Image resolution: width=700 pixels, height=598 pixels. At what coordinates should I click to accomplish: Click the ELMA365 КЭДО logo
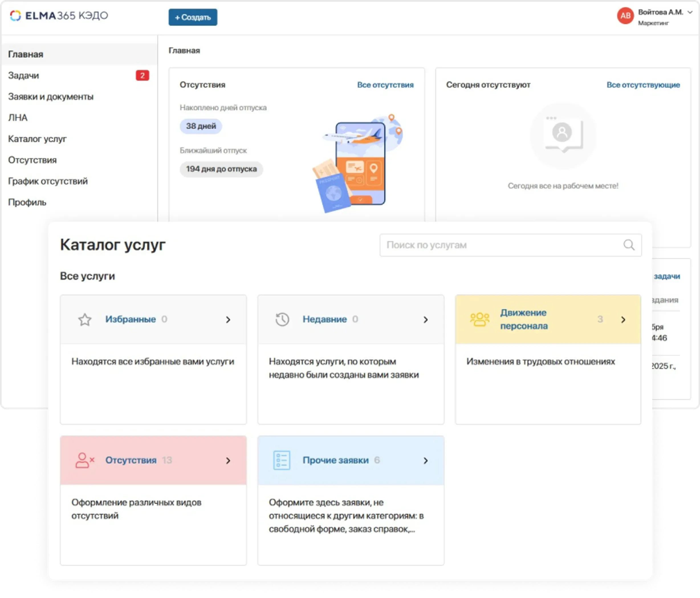point(58,16)
